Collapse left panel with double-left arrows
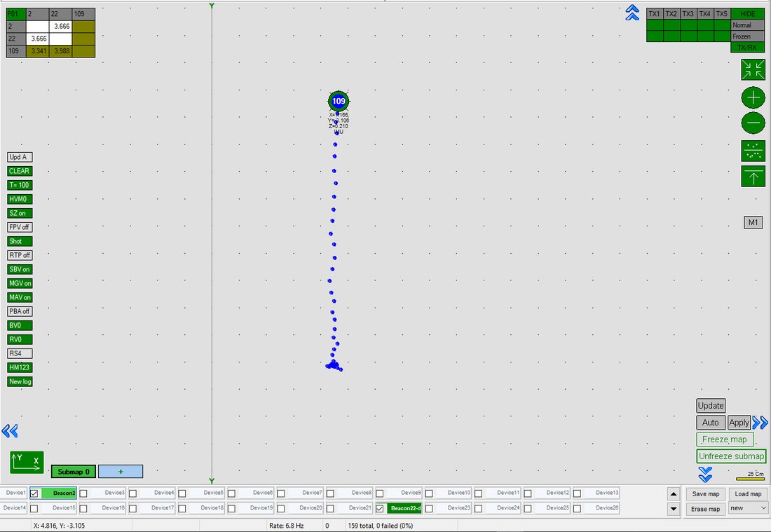771x532 pixels. (x=10, y=431)
